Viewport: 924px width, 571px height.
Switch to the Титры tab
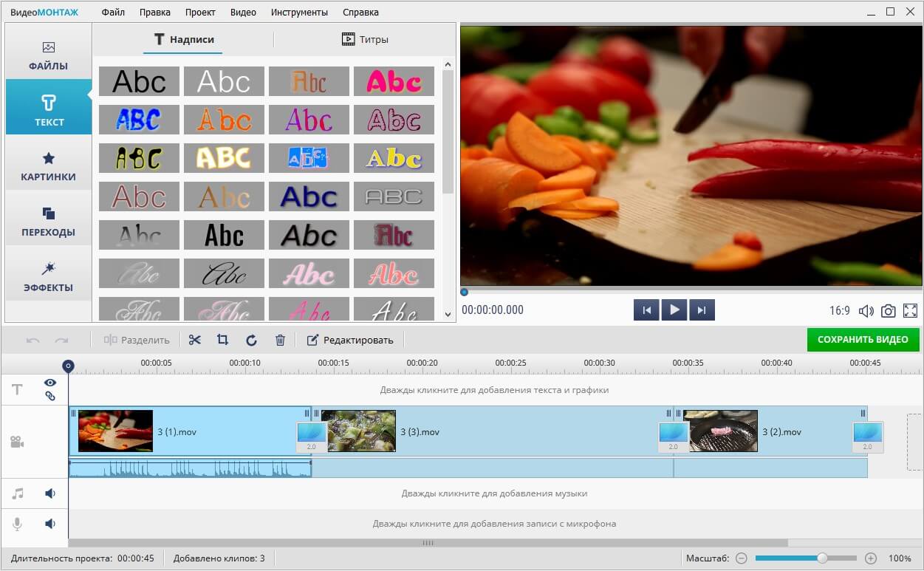pyautogui.click(x=365, y=39)
